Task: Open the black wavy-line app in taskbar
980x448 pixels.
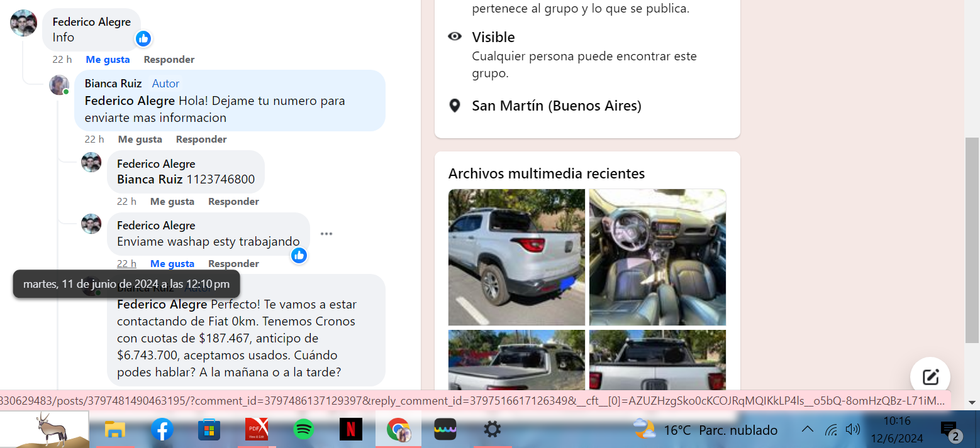Action: 445,430
